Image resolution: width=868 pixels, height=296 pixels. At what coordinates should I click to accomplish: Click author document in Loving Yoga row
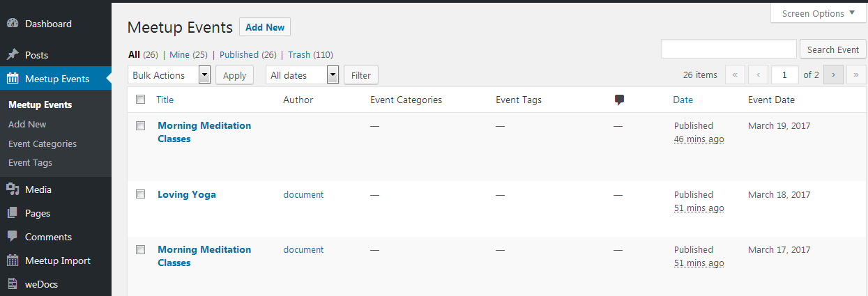(x=303, y=194)
